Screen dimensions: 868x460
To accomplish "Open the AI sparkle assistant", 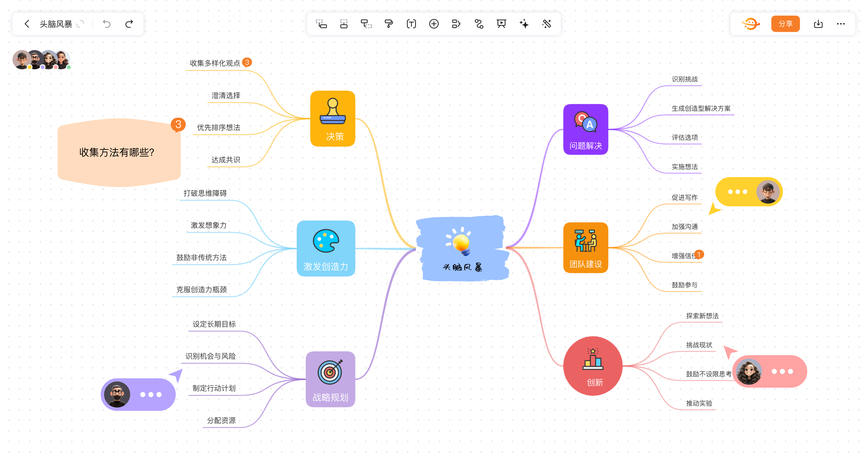I will (x=524, y=24).
